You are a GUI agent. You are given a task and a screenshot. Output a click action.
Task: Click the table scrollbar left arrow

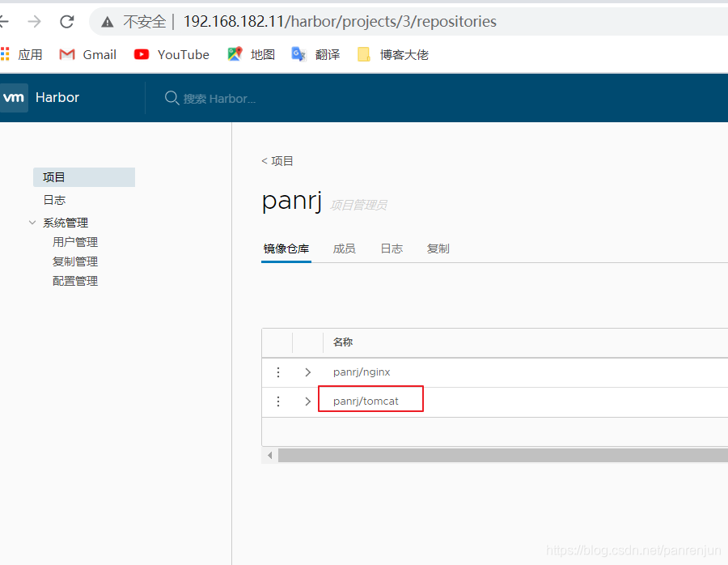point(269,456)
